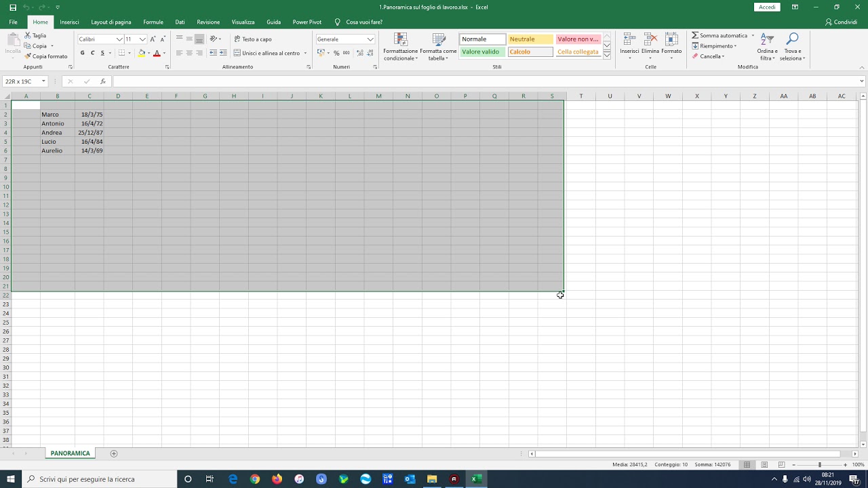
Task: Click the insert function fx icon
Action: click(103, 81)
